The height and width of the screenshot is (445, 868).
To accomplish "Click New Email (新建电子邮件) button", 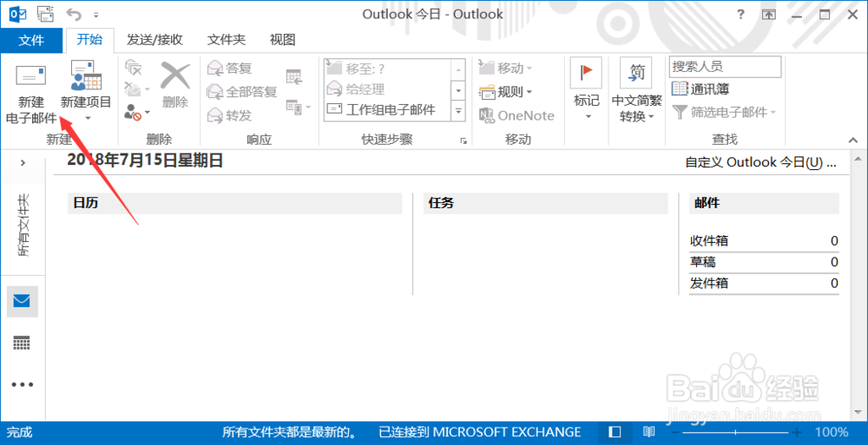I will (31, 94).
